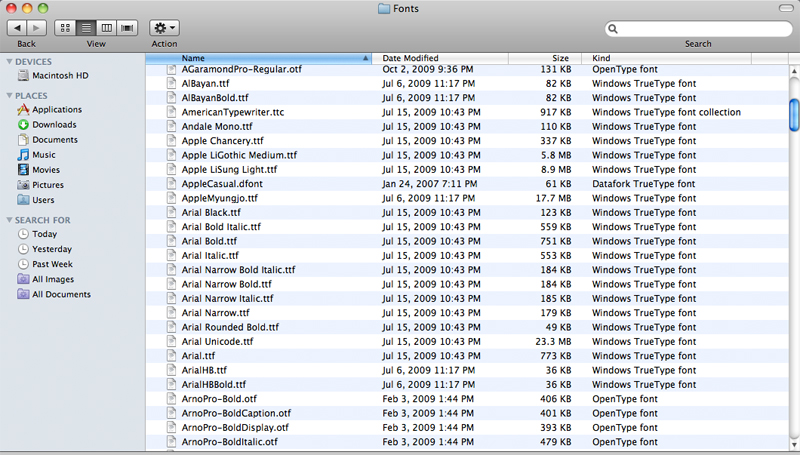The width and height of the screenshot is (800, 455).
Task: Open the Action gear menu
Action: [164, 28]
